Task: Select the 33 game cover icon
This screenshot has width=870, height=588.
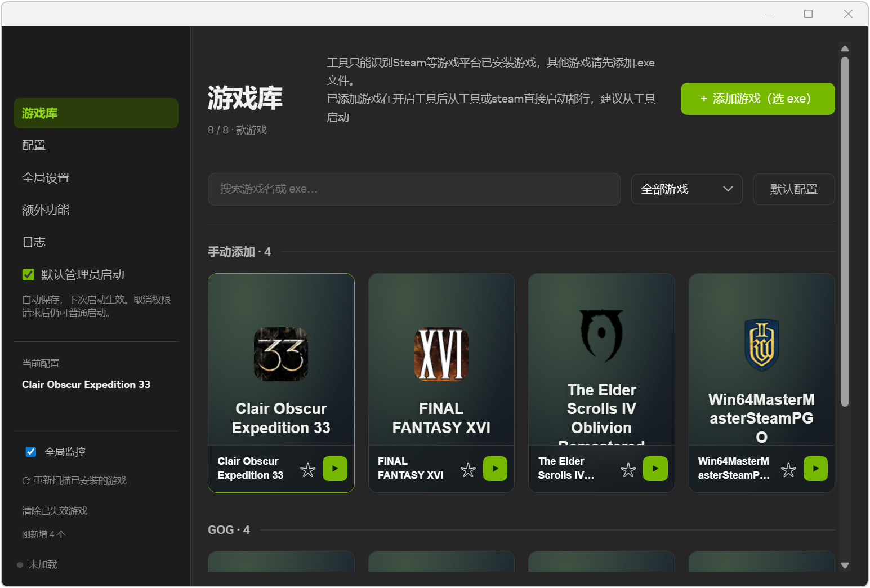Action: pyautogui.click(x=281, y=354)
